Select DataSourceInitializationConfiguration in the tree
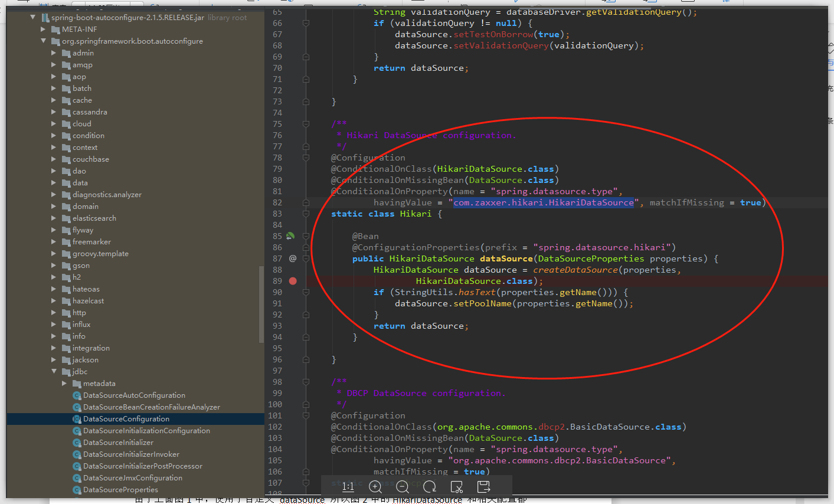 pos(146,431)
